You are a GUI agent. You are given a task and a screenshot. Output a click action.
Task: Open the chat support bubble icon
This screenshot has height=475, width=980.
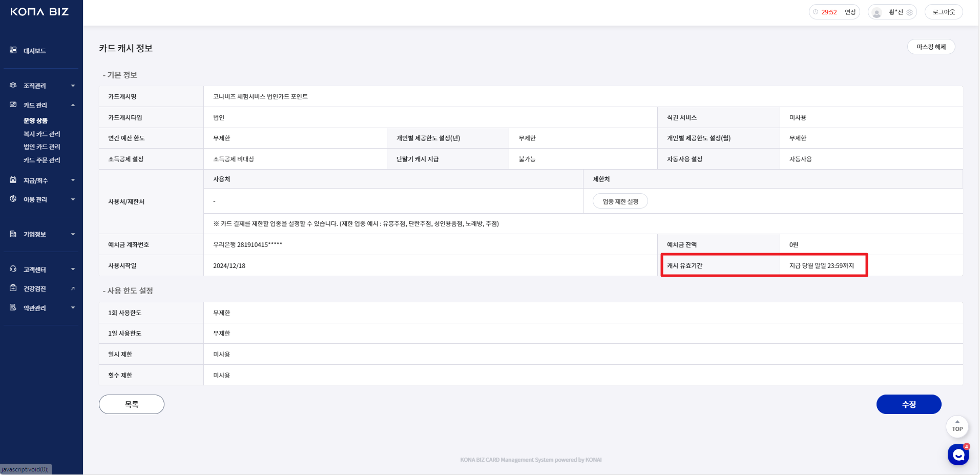pos(958,455)
